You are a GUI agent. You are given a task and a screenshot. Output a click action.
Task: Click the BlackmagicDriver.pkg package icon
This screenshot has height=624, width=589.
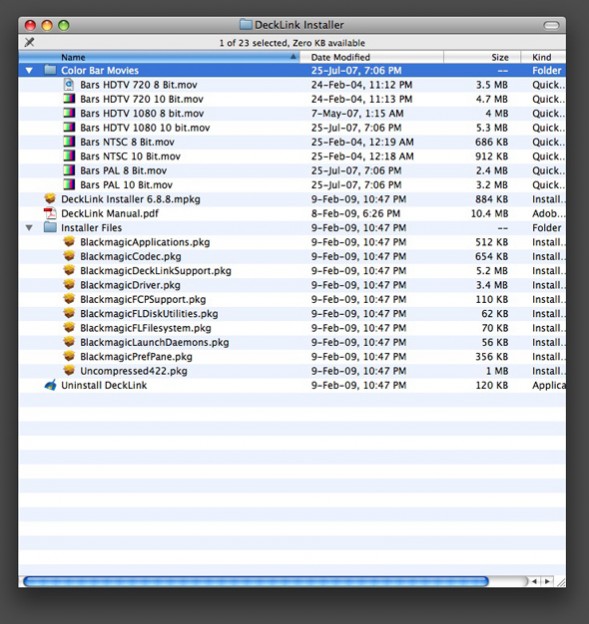click(69, 285)
